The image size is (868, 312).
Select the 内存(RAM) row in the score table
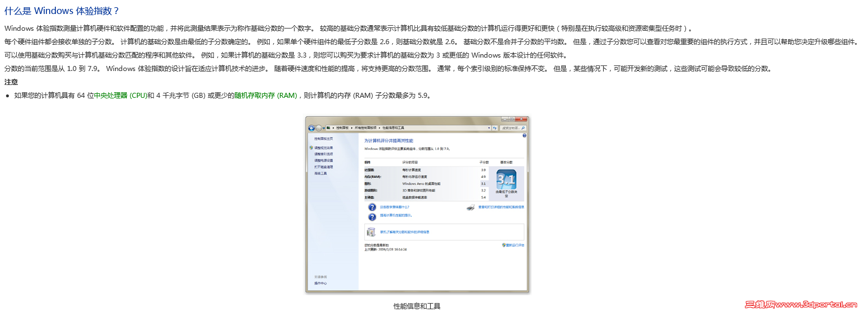click(x=426, y=177)
